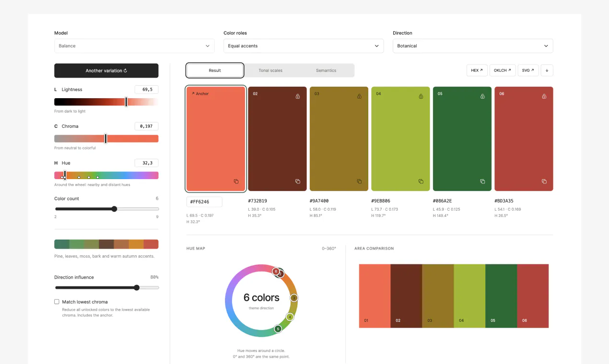
Task: Click the Chroma gradient slider
Action: coord(106,138)
